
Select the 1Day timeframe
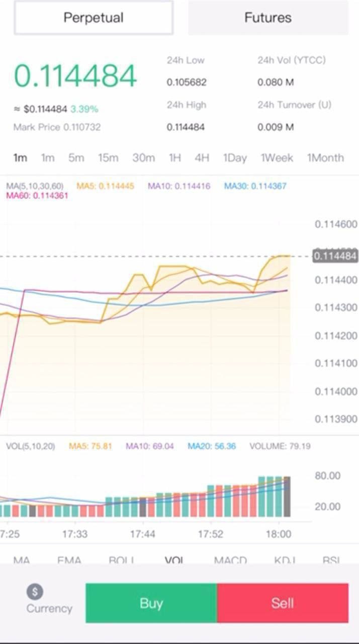(235, 158)
